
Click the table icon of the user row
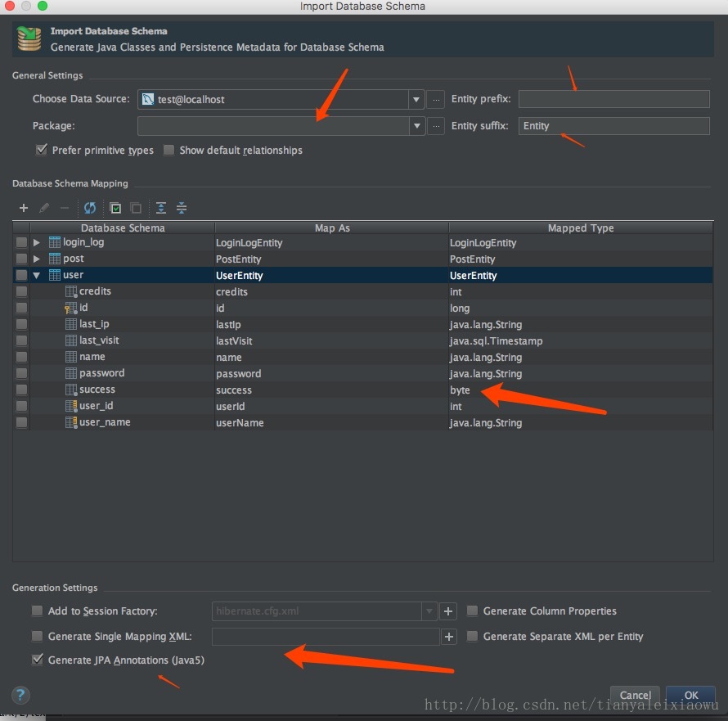coord(55,275)
